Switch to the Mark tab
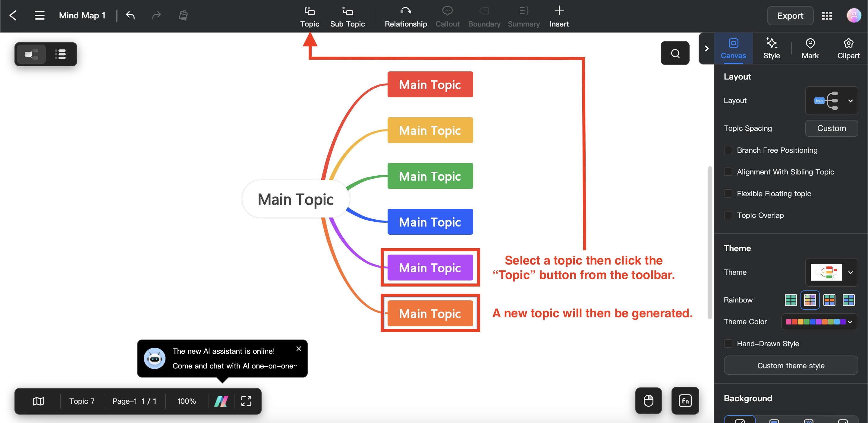The width and height of the screenshot is (868, 423). pyautogui.click(x=810, y=48)
